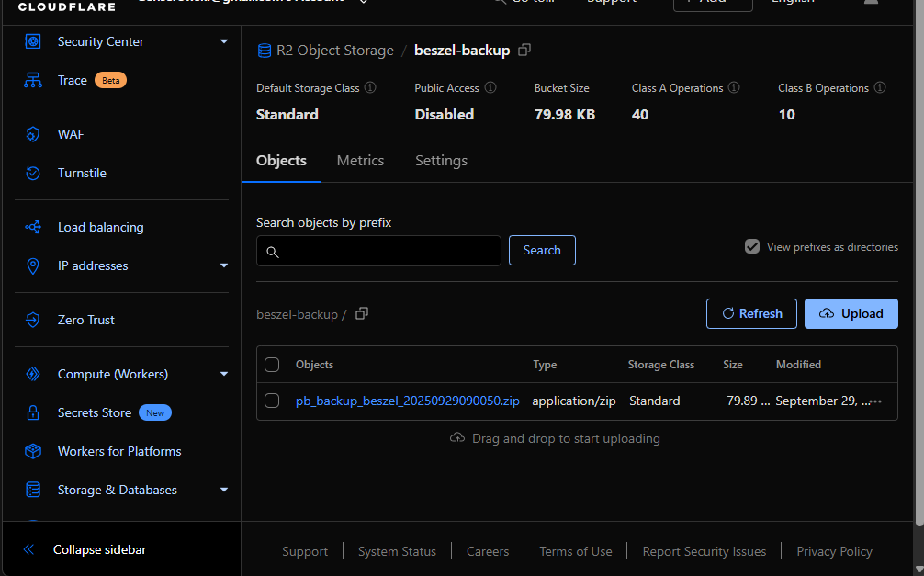This screenshot has width=924, height=576.
Task: Click info icon next to Public Access
Action: pyautogui.click(x=490, y=88)
